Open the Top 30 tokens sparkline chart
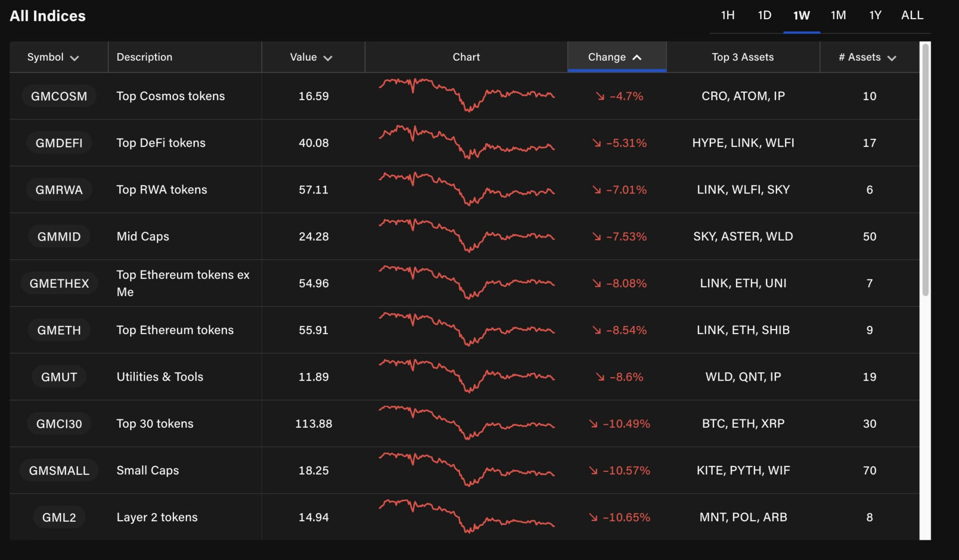The image size is (959, 560). tap(466, 423)
